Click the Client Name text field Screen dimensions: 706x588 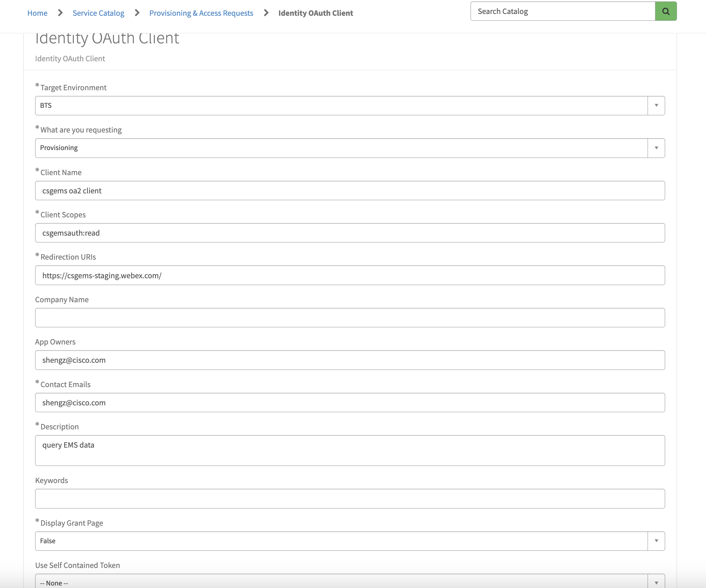point(350,191)
